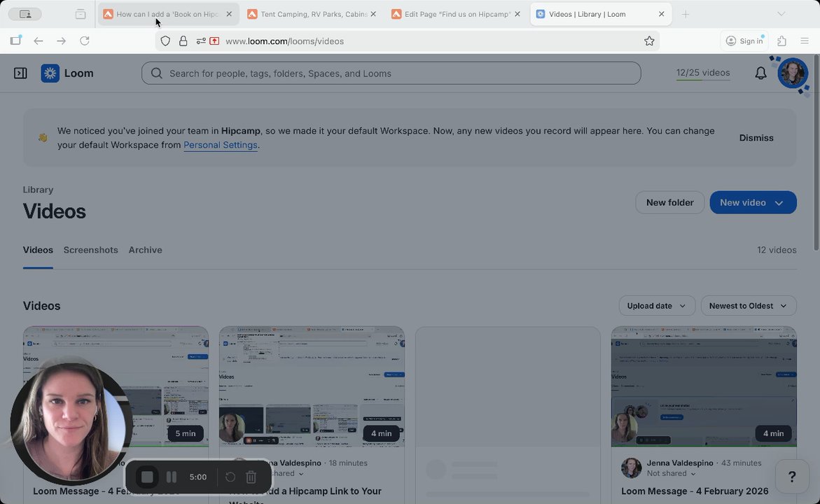
Task: Open browser extensions icon
Action: point(781,41)
